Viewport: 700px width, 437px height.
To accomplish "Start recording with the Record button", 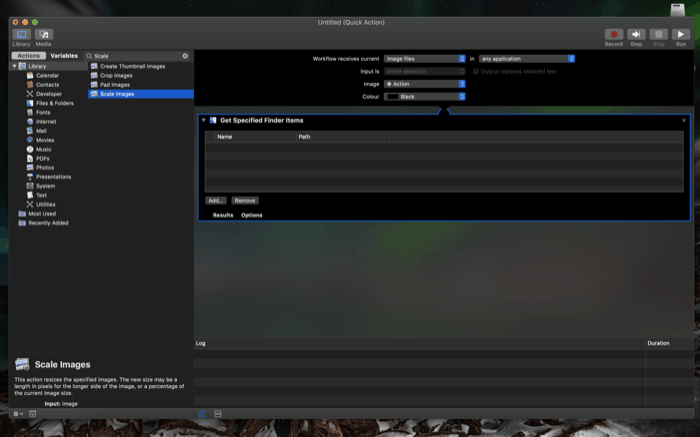I will (614, 34).
